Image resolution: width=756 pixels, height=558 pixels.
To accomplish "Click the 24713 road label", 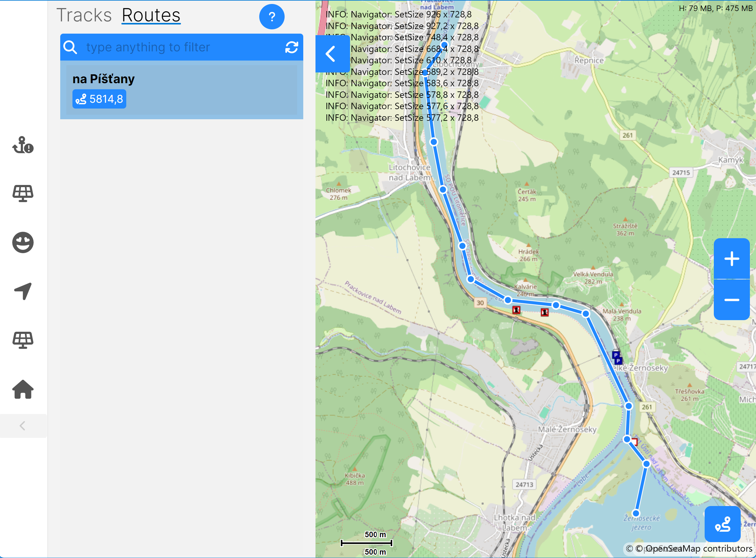I will [524, 484].
